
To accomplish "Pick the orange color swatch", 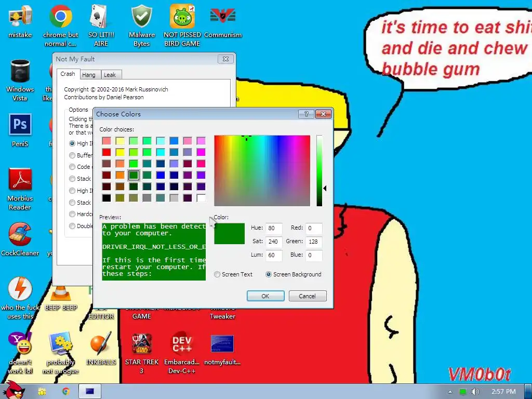I will coord(120,175).
